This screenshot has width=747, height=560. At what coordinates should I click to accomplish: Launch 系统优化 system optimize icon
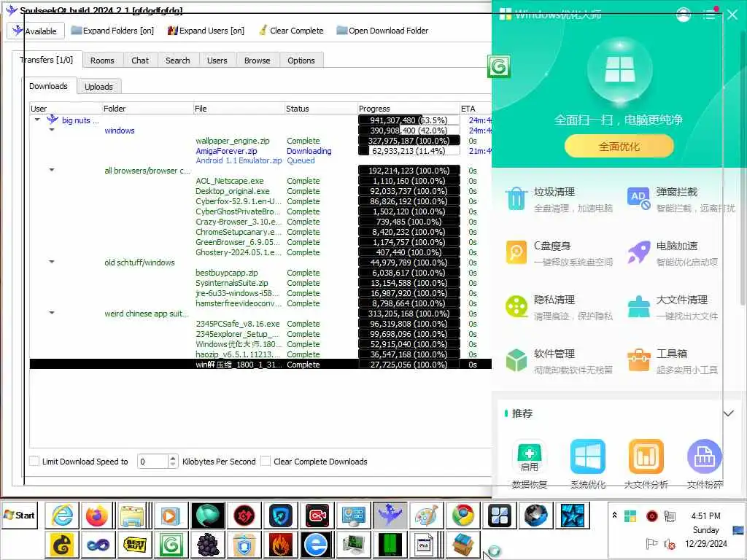click(588, 457)
